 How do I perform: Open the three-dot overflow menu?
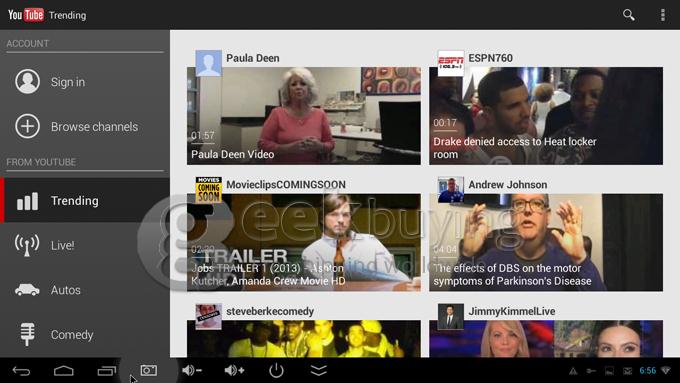click(663, 15)
